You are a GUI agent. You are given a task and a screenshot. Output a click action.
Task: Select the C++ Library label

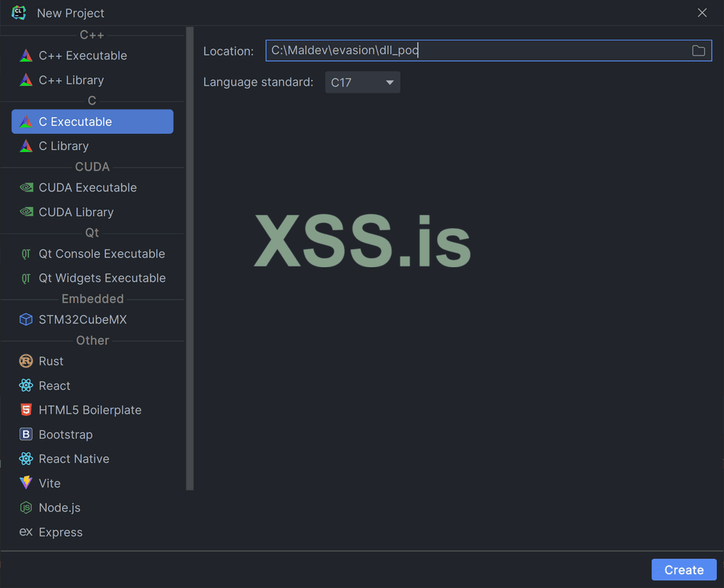click(x=72, y=80)
